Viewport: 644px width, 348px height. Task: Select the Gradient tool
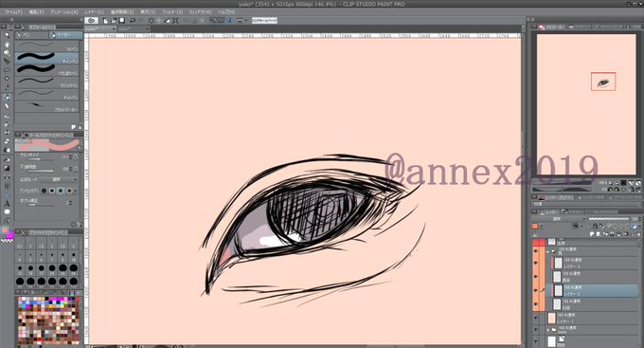click(7, 168)
